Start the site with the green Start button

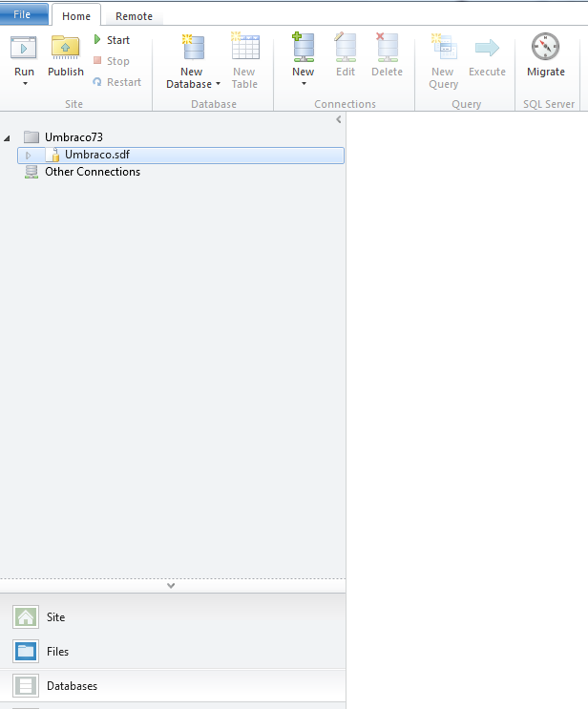[x=112, y=40]
